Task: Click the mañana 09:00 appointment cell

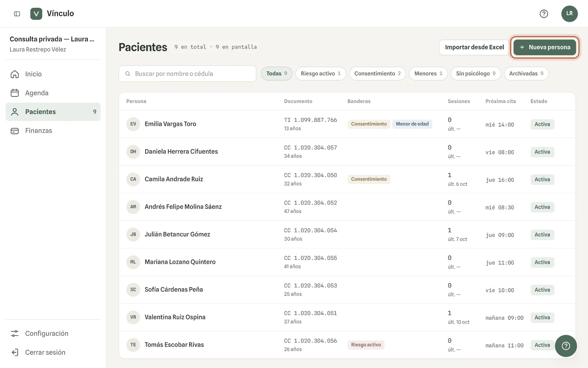Action: pos(504,318)
